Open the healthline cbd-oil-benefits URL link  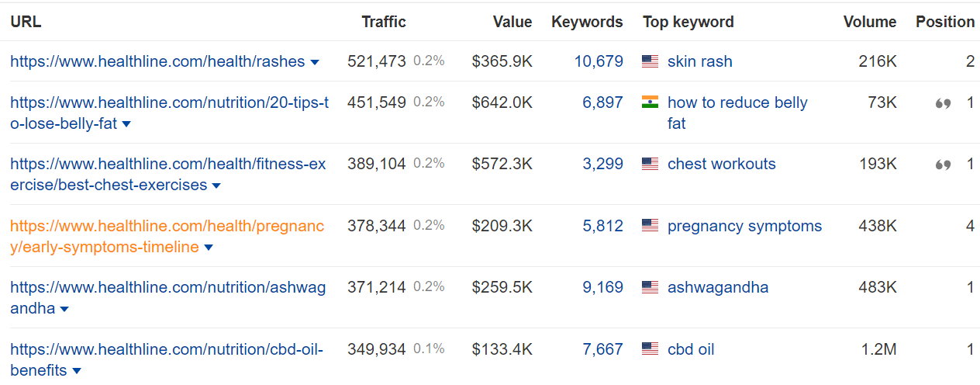166,349
